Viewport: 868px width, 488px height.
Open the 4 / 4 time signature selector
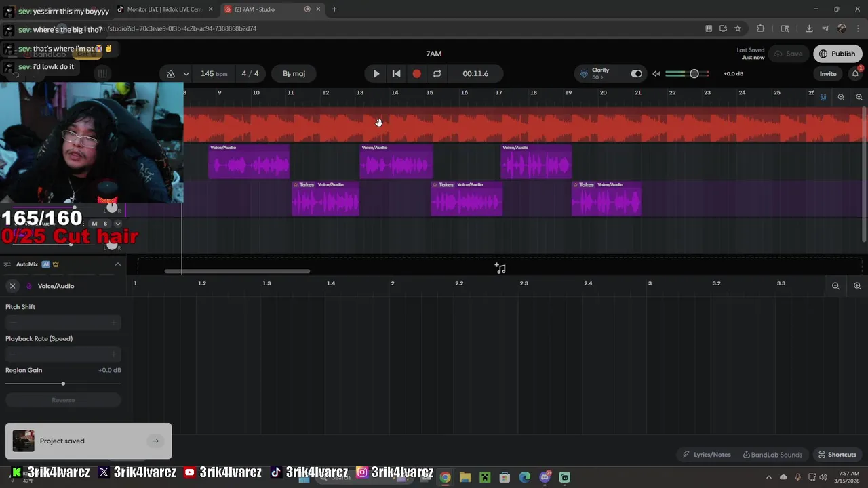pos(250,73)
